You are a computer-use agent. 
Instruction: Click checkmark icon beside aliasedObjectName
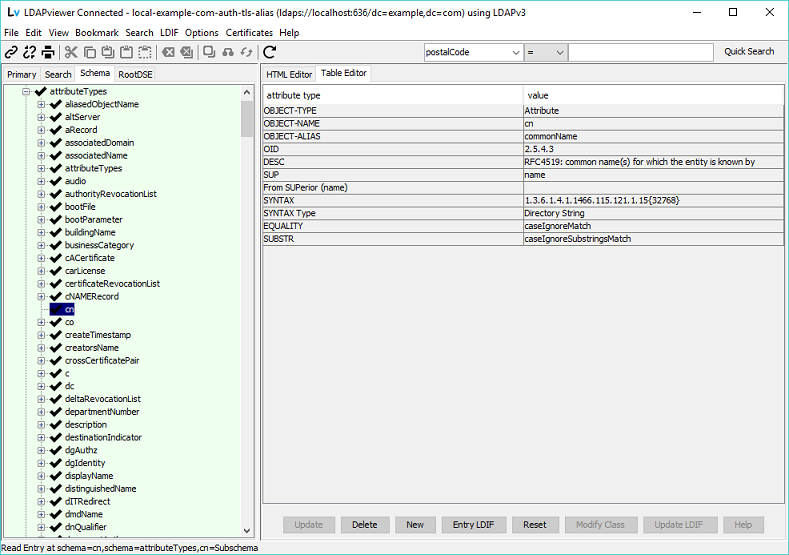(x=55, y=104)
